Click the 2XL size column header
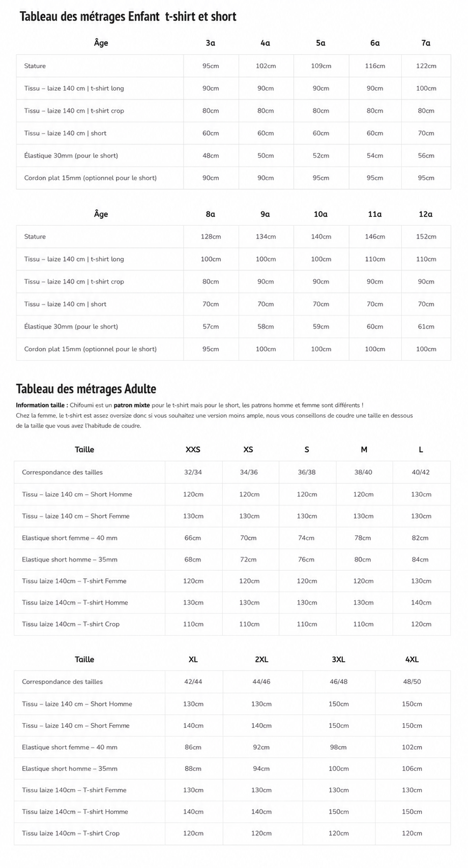Screen dimensions: 468x868 (x=261, y=660)
